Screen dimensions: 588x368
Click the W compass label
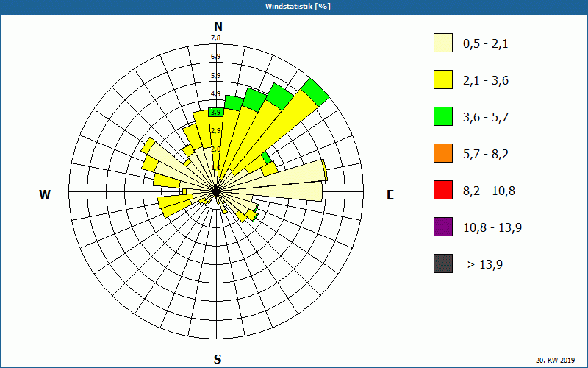click(x=45, y=194)
